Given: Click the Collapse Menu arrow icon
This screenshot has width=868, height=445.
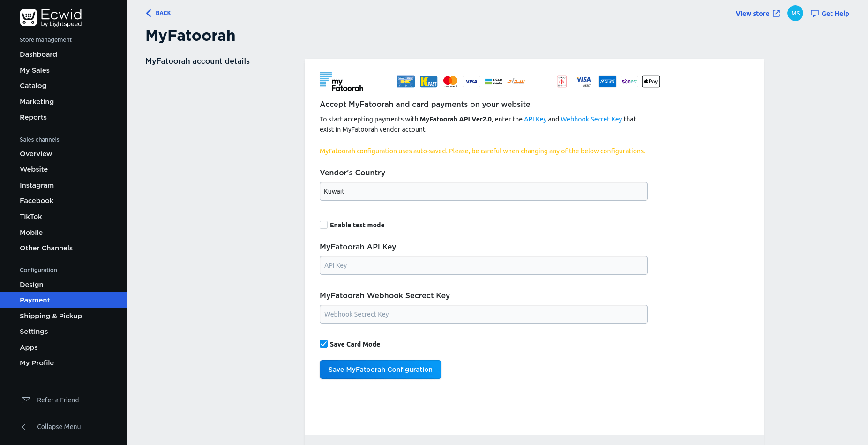Looking at the screenshot, I should coord(26,427).
